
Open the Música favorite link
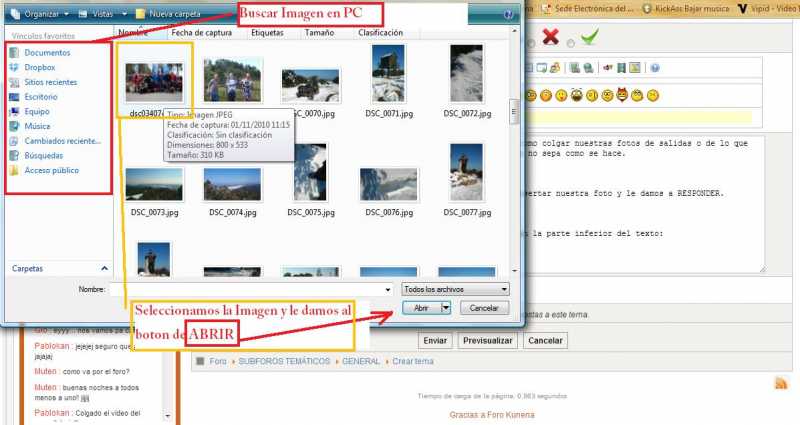pyautogui.click(x=37, y=126)
